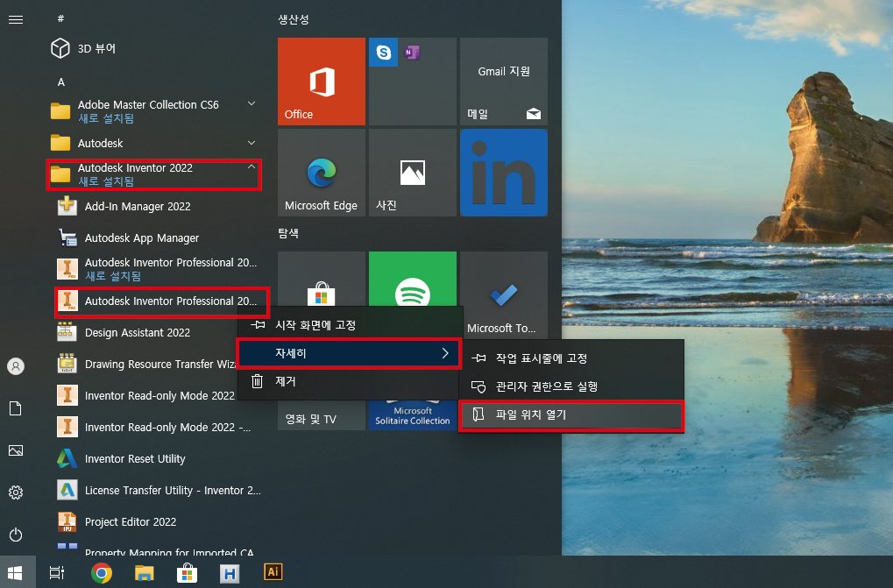Open the 사진 tile
Screen dimensions: 893x588
(x=413, y=173)
